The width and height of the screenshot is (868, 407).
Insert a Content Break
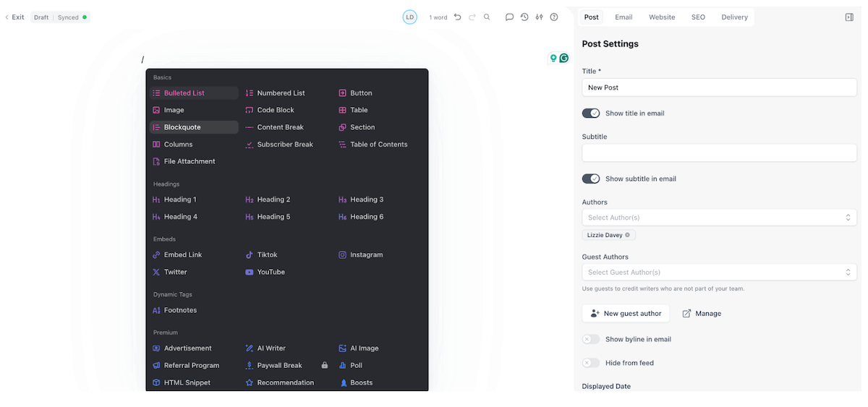click(275, 127)
